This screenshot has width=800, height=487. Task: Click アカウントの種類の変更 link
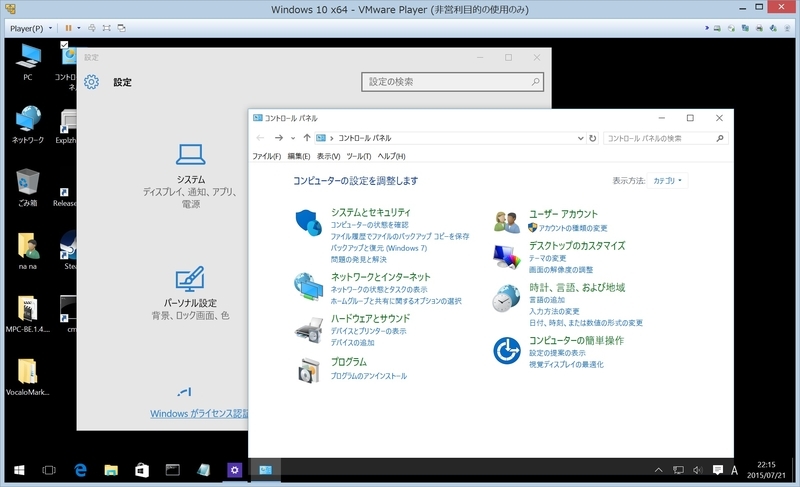pos(573,228)
